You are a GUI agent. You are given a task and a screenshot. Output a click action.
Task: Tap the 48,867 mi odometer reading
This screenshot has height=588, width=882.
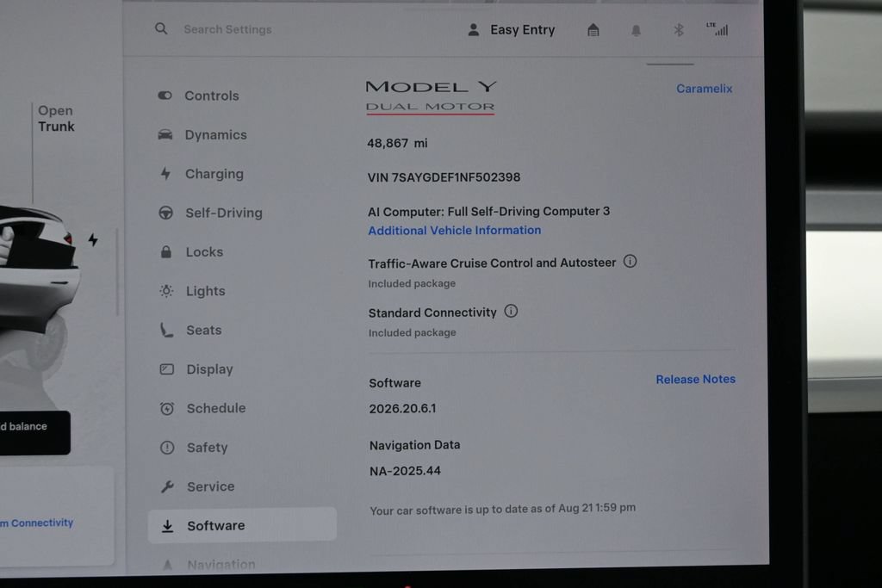[x=397, y=144]
